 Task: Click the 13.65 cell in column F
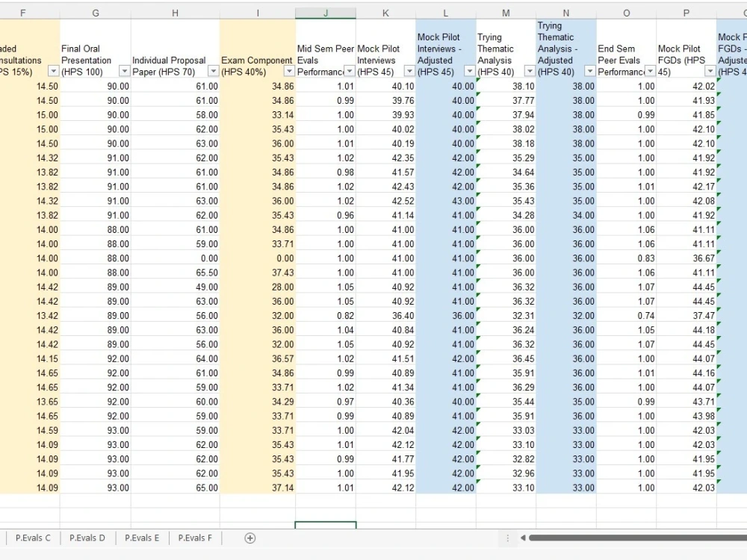[x=30, y=402]
